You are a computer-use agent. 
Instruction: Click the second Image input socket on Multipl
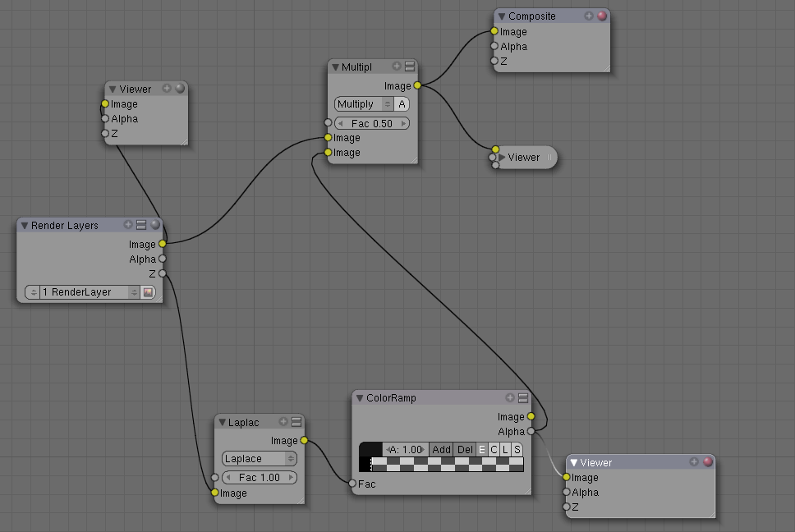[x=328, y=152]
